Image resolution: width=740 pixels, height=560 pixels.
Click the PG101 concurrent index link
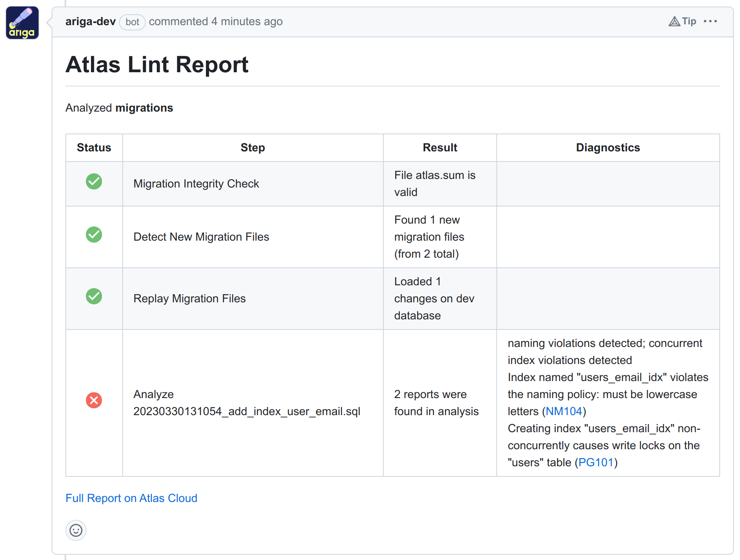point(597,462)
